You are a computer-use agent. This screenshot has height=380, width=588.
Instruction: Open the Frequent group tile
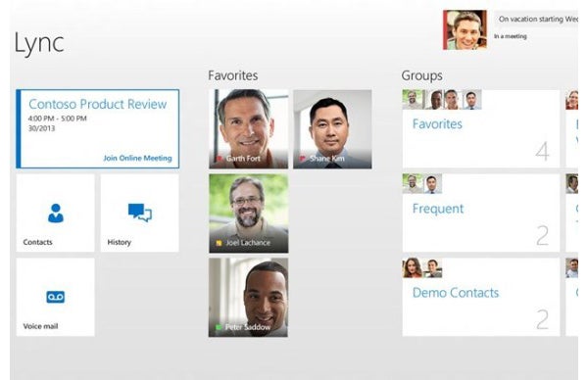pyautogui.click(x=481, y=213)
